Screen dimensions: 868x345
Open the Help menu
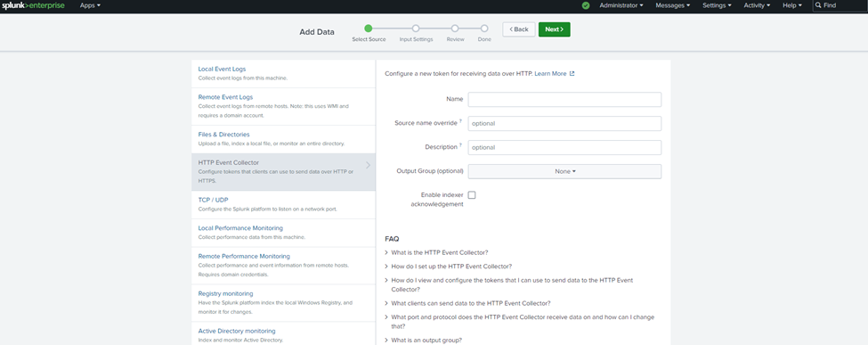pyautogui.click(x=792, y=5)
